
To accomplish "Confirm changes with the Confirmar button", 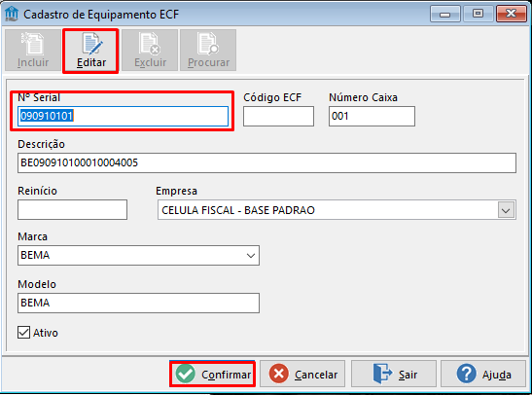I will tap(212, 374).
